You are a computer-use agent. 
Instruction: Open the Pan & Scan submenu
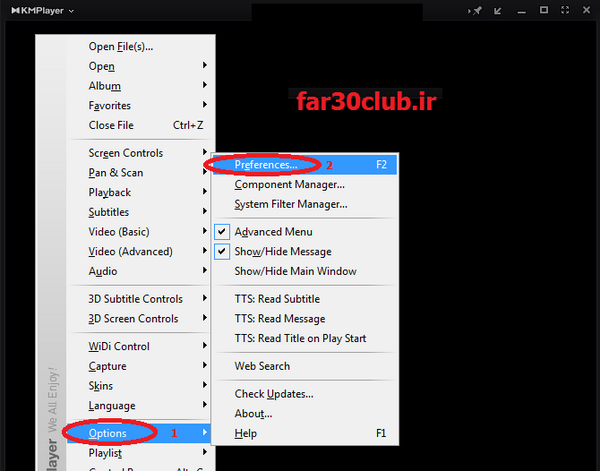point(140,173)
